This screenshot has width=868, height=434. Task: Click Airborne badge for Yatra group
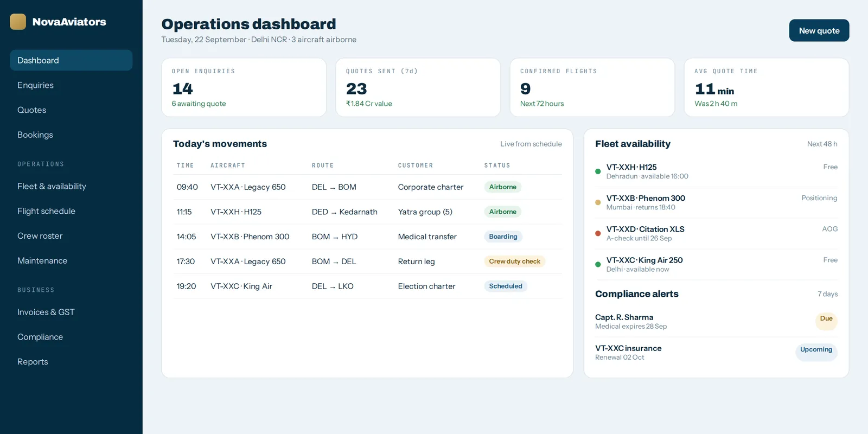pyautogui.click(x=503, y=212)
